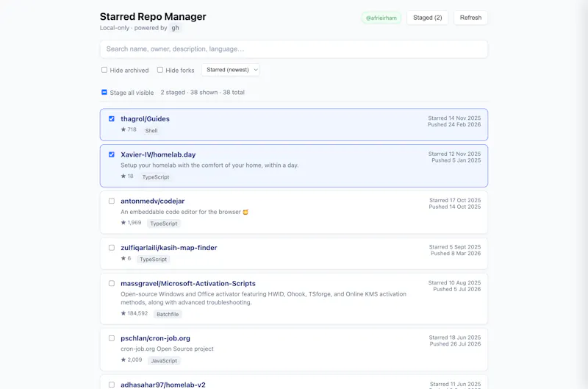
Task: Click the gh badge in subtitle
Action: tap(175, 28)
